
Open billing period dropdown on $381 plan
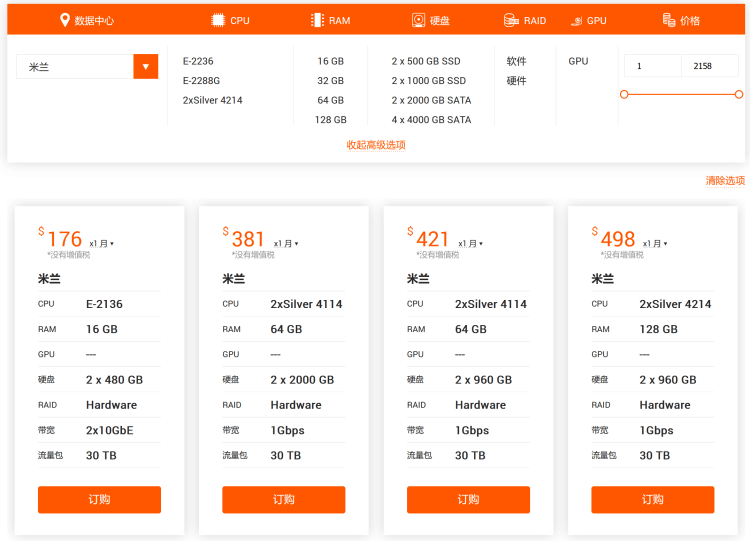pyautogui.click(x=286, y=243)
